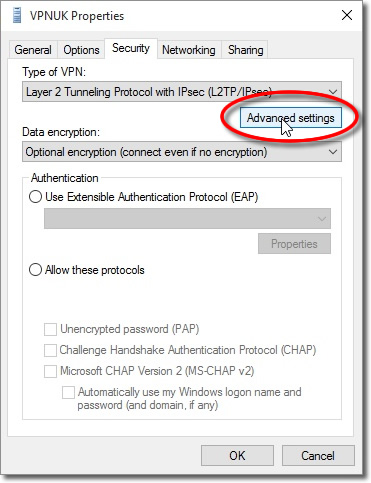Select Allow these protocols radio button
This screenshot has height=483, width=371.
(x=35, y=270)
